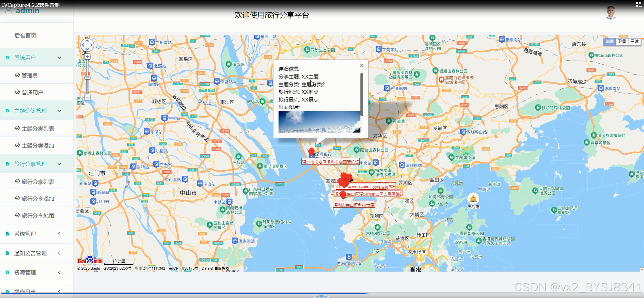Click the 东莞西站 station icon

pos(257,37)
